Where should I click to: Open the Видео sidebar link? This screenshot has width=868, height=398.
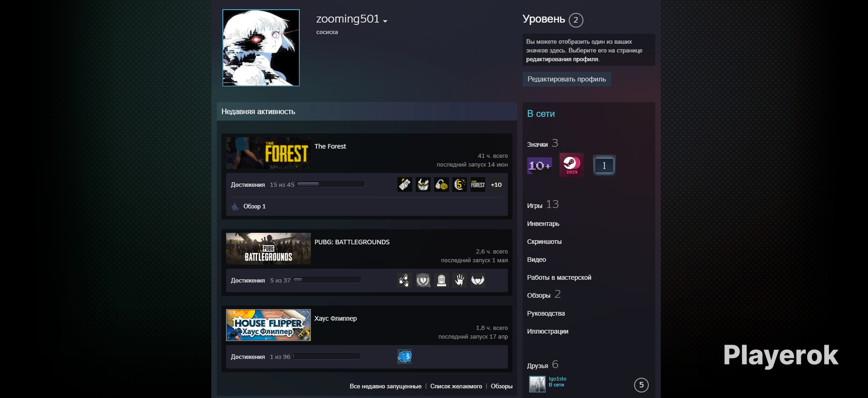click(x=536, y=260)
